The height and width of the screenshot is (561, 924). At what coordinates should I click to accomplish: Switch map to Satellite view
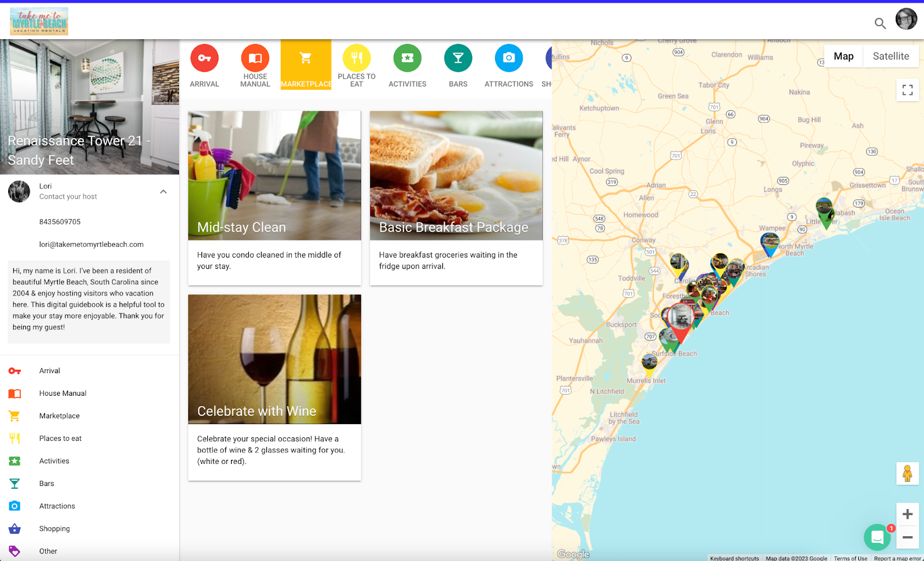point(891,56)
